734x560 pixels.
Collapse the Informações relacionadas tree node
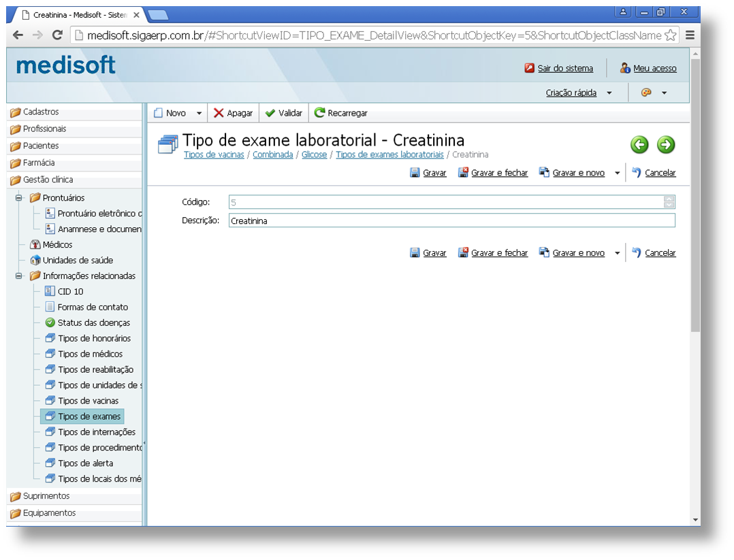click(x=19, y=276)
